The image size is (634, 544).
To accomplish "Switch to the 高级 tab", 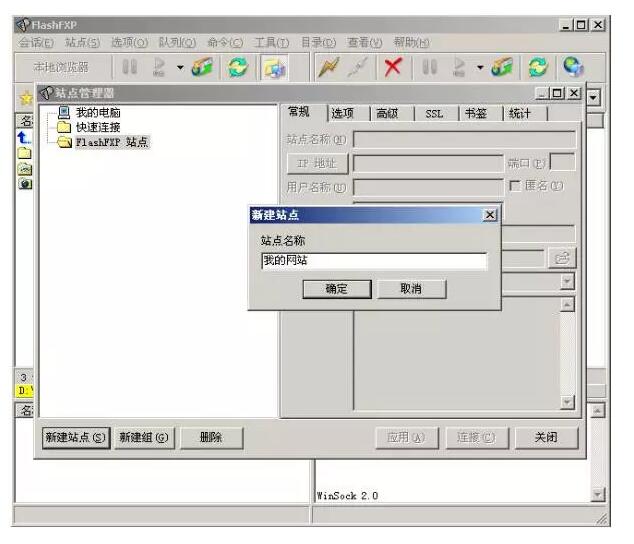I will pyautogui.click(x=387, y=114).
